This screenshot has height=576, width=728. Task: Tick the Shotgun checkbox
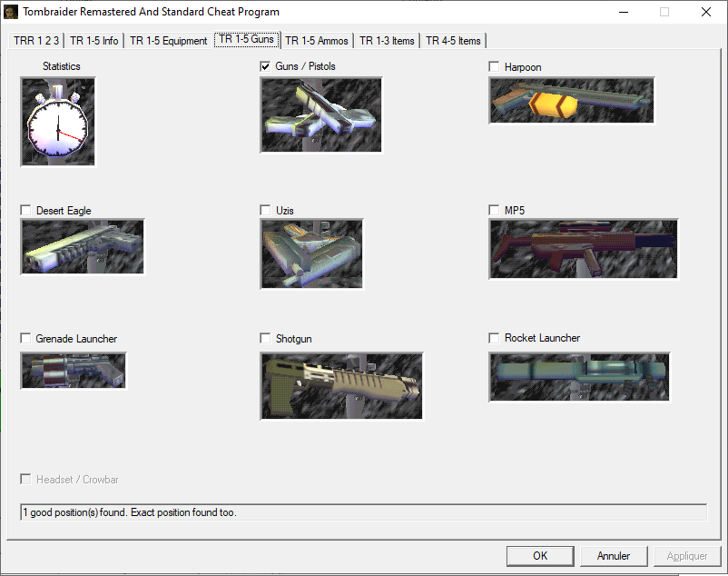click(x=265, y=338)
